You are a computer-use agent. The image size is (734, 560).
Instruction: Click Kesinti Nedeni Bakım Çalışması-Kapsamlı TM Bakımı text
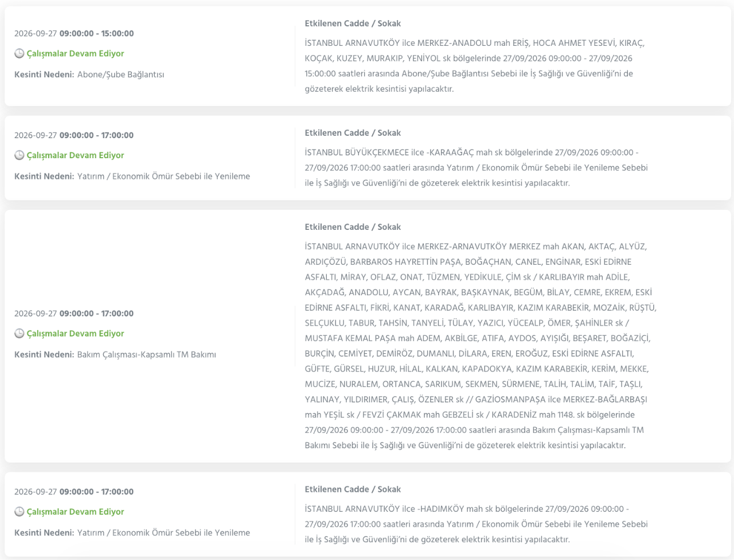tap(115, 355)
